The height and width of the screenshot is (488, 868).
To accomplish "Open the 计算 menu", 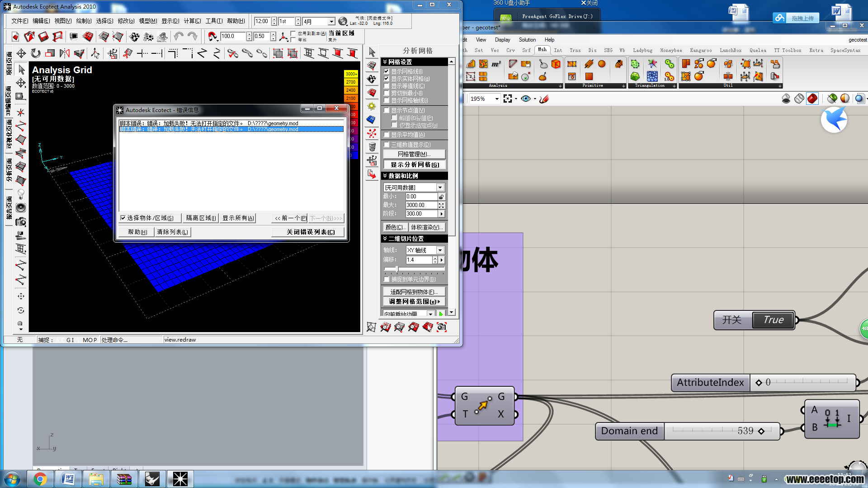I will [x=192, y=21].
